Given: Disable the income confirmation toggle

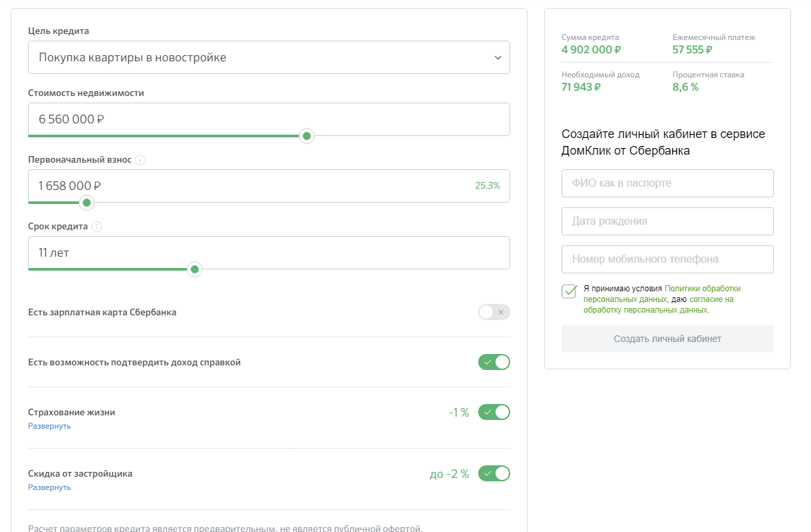Looking at the screenshot, I should (x=494, y=362).
